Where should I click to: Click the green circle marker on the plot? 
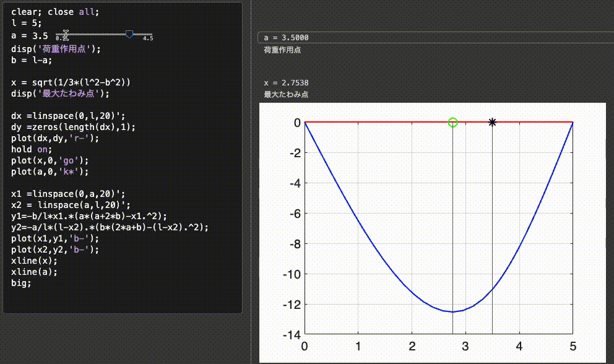452,122
